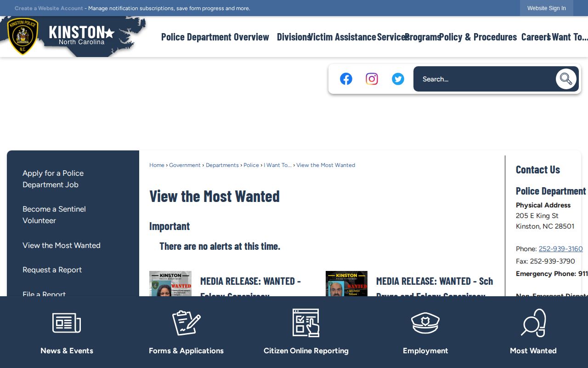588x368 pixels.
Task: Click the no alerts at this time message
Action: (x=220, y=246)
